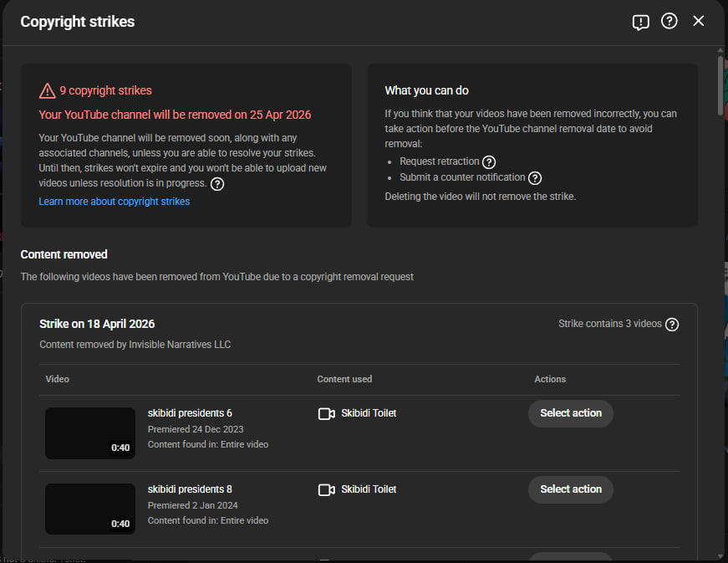The height and width of the screenshot is (563, 728).
Task: Click Premiered 24 Dec 2023 text
Action: [x=196, y=429]
